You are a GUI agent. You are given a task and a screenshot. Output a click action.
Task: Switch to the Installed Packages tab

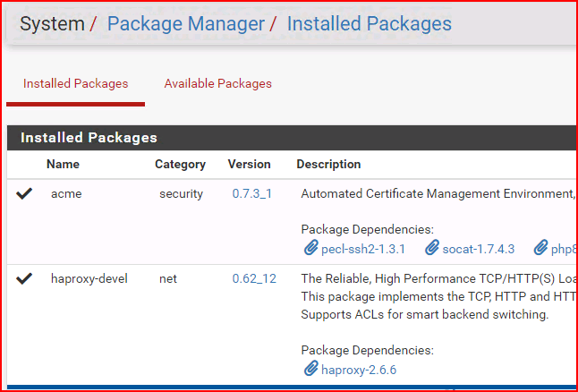[75, 84]
